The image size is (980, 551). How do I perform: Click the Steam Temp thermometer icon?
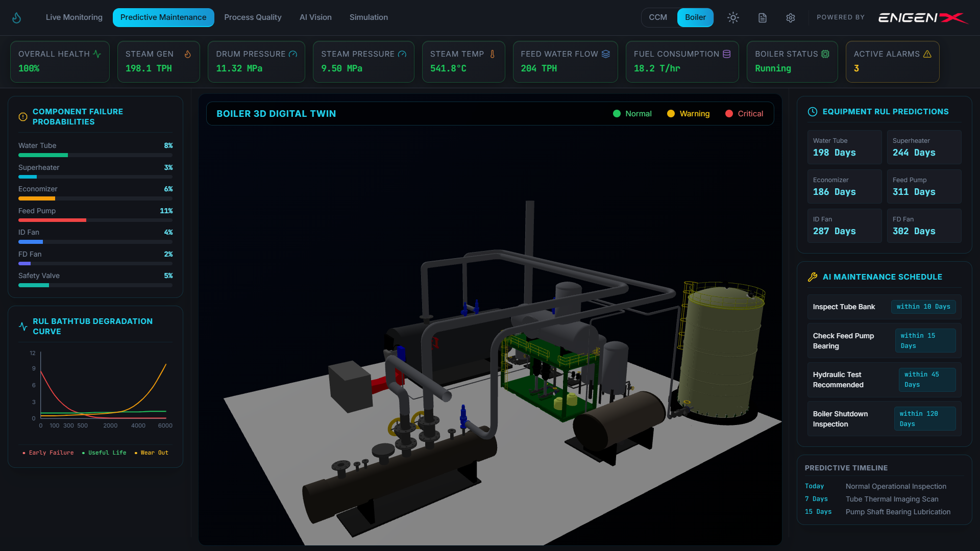click(x=493, y=54)
